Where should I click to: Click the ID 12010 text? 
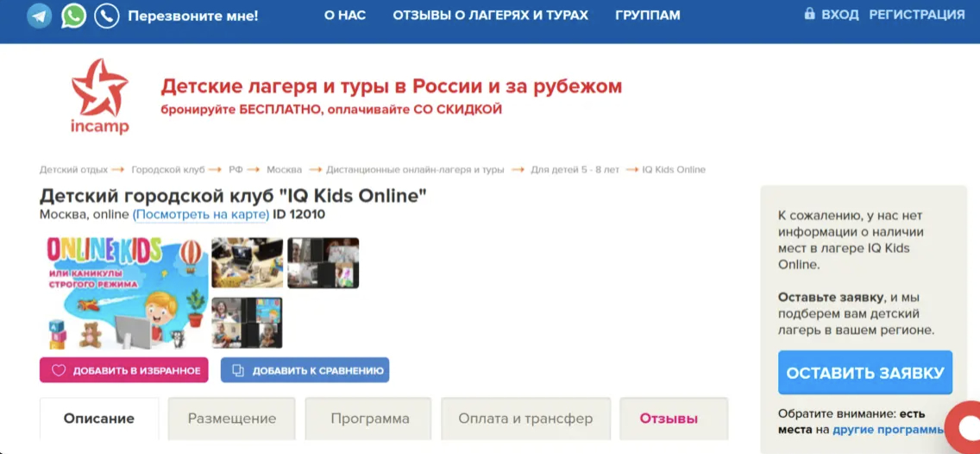[x=298, y=215]
